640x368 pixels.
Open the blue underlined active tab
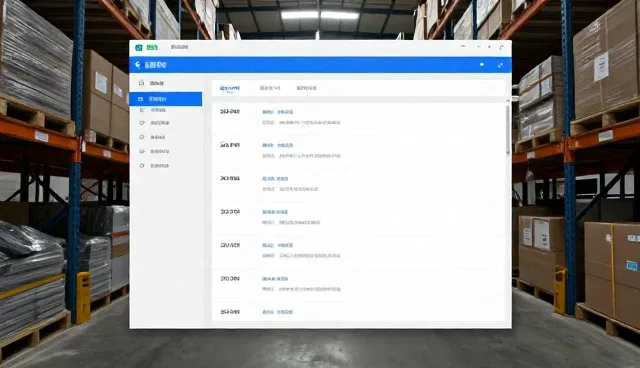click(230, 89)
